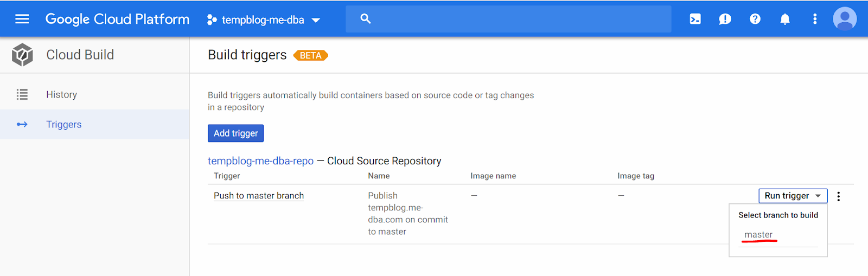Open the top bar three-dot settings menu

click(814, 19)
